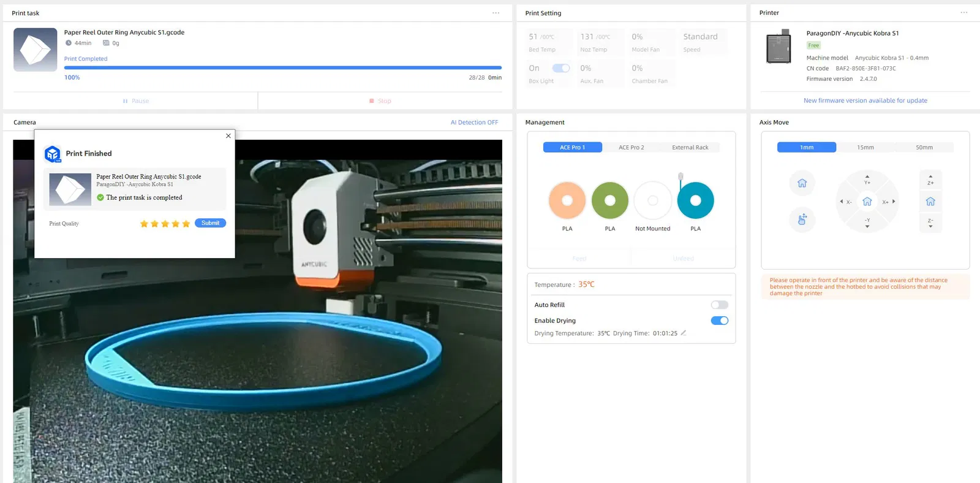Screen dimensions: 980x483
Task: Click the "0g" filament weight value
Action: [116, 43]
